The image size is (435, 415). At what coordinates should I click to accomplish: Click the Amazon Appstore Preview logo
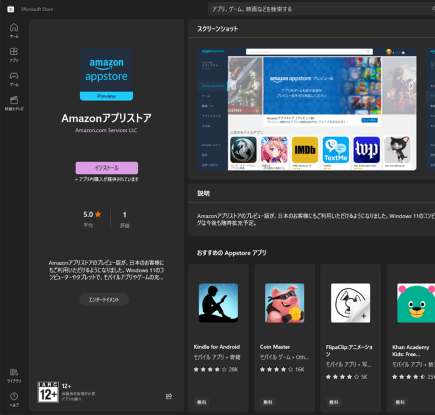point(106,74)
